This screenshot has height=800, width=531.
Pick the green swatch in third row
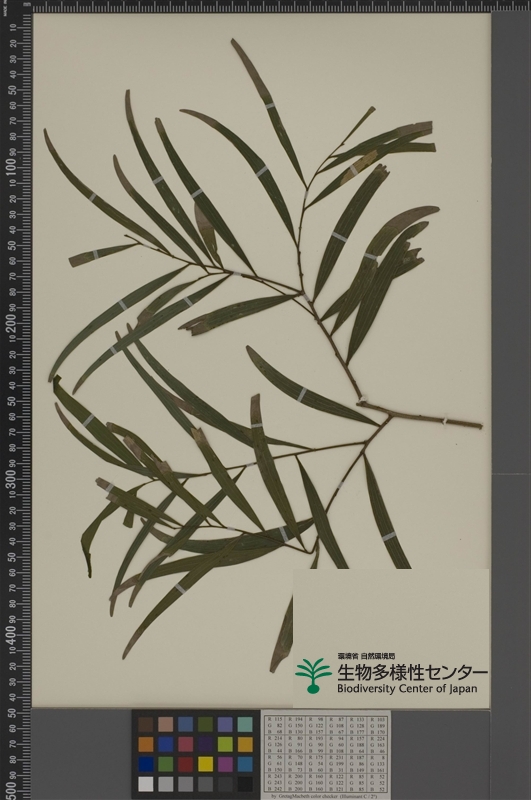click(165, 764)
